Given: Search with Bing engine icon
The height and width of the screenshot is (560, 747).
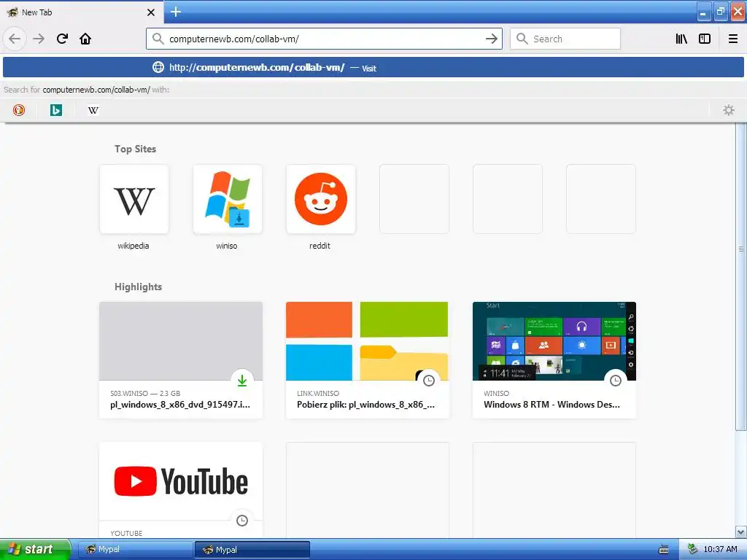Looking at the screenshot, I should coord(56,110).
